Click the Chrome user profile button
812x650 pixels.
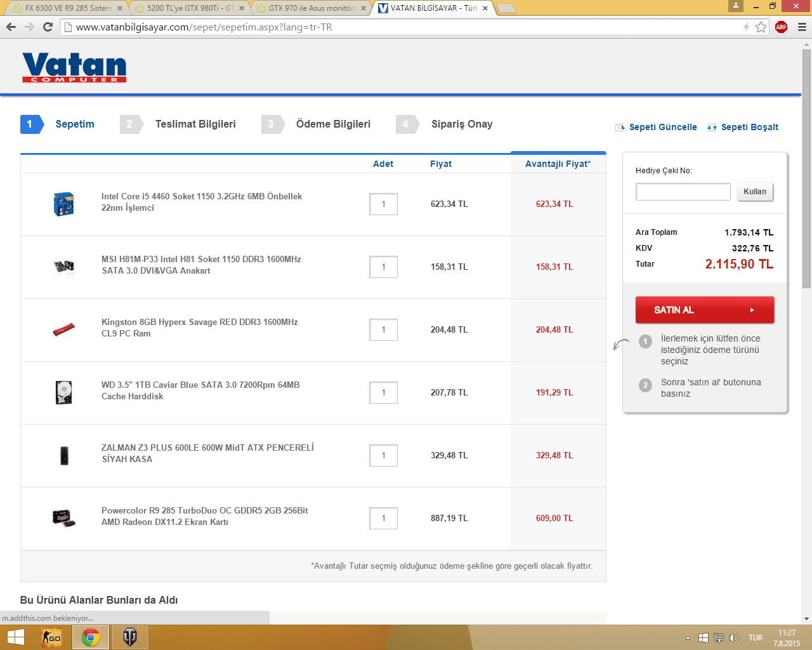pyautogui.click(x=736, y=6)
